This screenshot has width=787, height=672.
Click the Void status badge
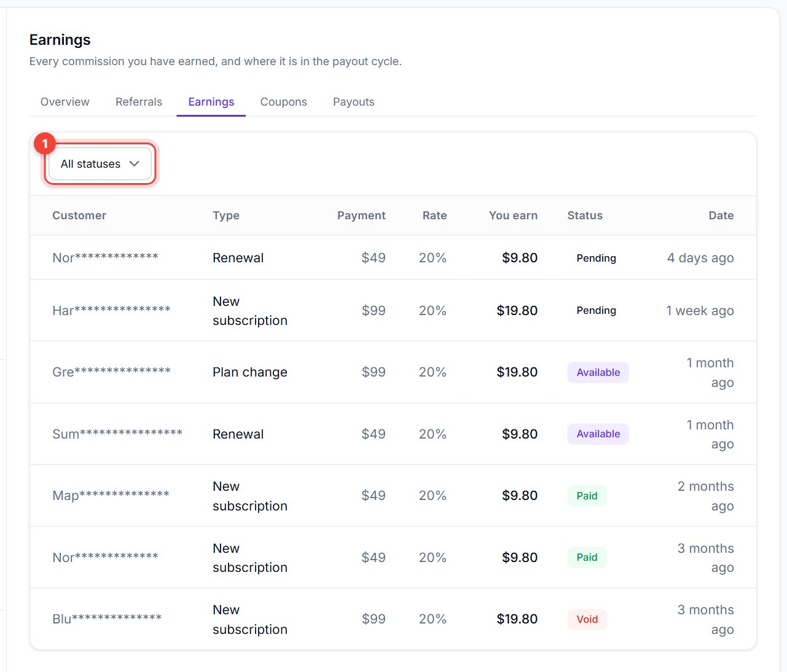(587, 619)
